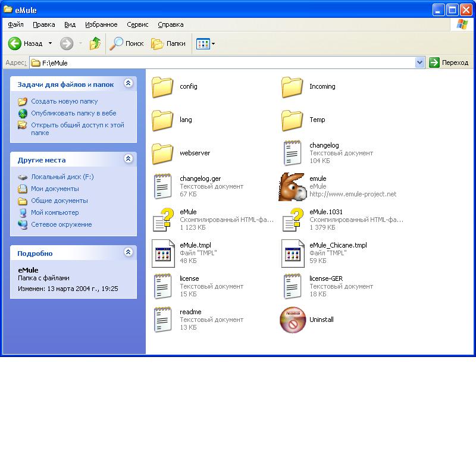Click the readme file name
This screenshot has width=476, height=457.
[x=190, y=312]
